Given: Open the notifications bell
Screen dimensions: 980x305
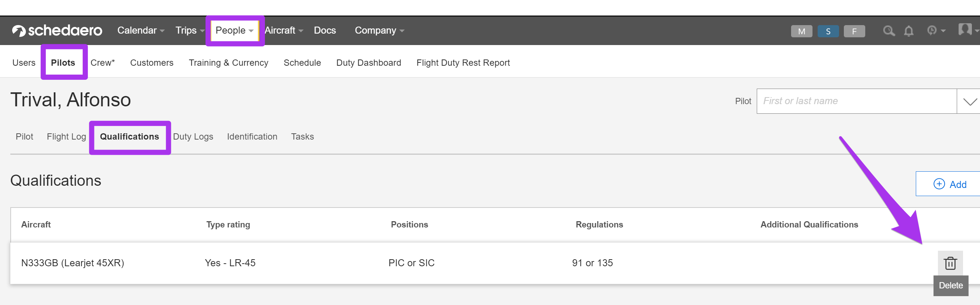Looking at the screenshot, I should 908,31.
